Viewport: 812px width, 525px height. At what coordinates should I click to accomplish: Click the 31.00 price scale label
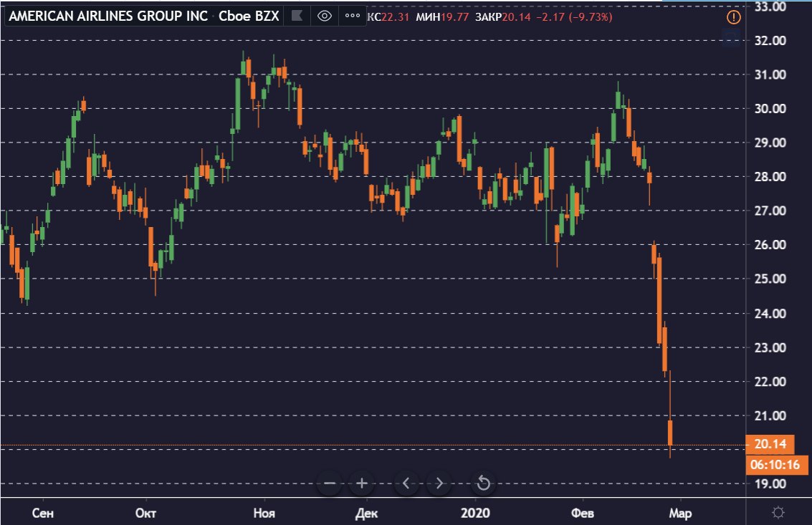pos(770,74)
